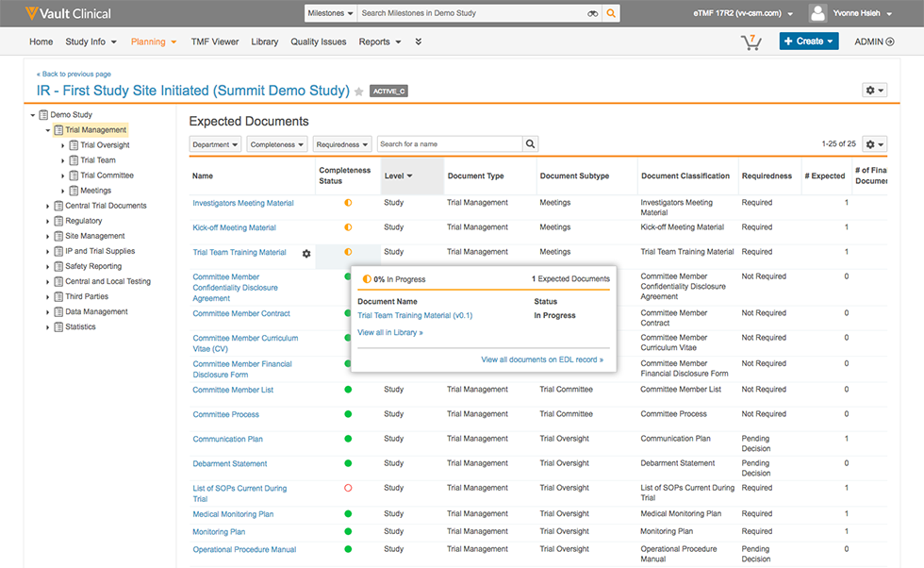924x568 pixels.
Task: Click the search magnifier next to name field
Action: 531,144
